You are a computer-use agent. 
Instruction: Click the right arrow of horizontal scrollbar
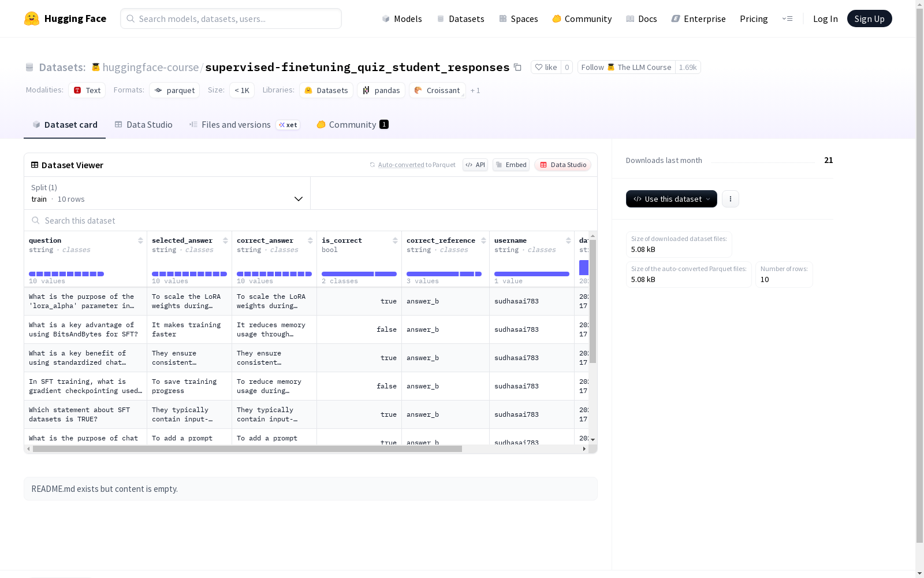[x=584, y=449]
